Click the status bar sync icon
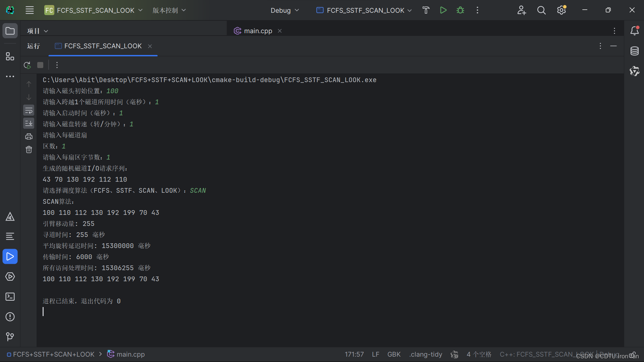This screenshot has height=362, width=644. [454, 354]
